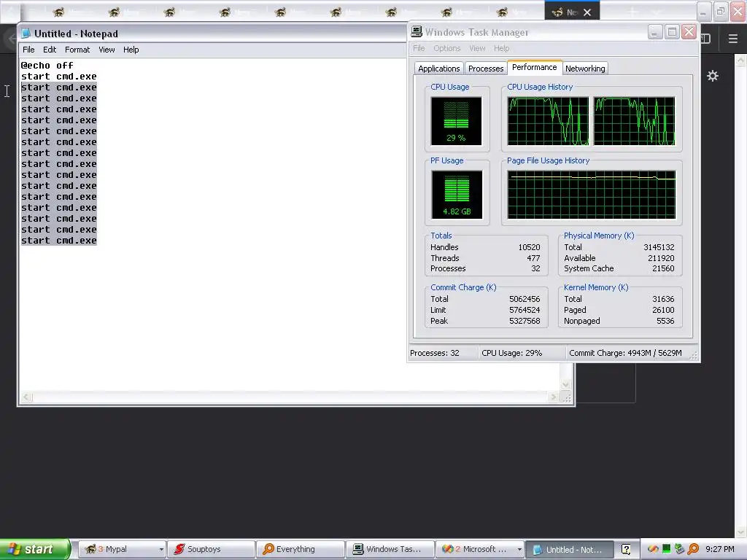Open Notepad's Help menu

(x=131, y=50)
